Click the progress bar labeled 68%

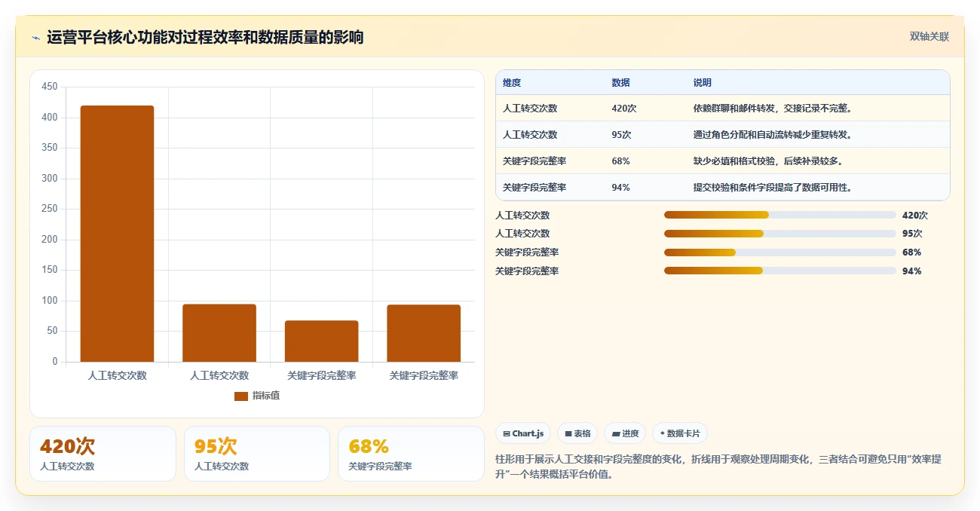(x=780, y=252)
